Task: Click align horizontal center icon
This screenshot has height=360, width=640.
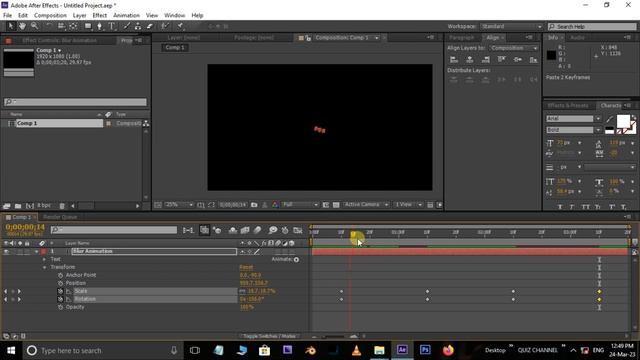Action: (x=470, y=60)
